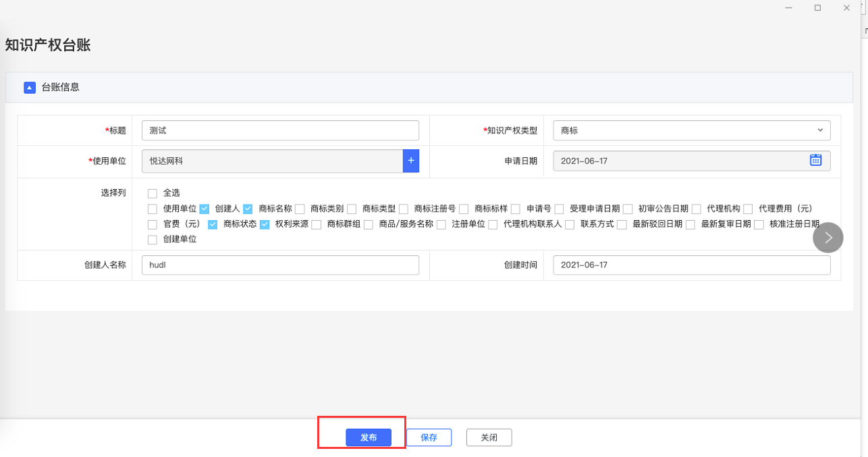Image resolution: width=868 pixels, height=457 pixels.
Task: Check the 全选 checkbox
Action: click(153, 194)
